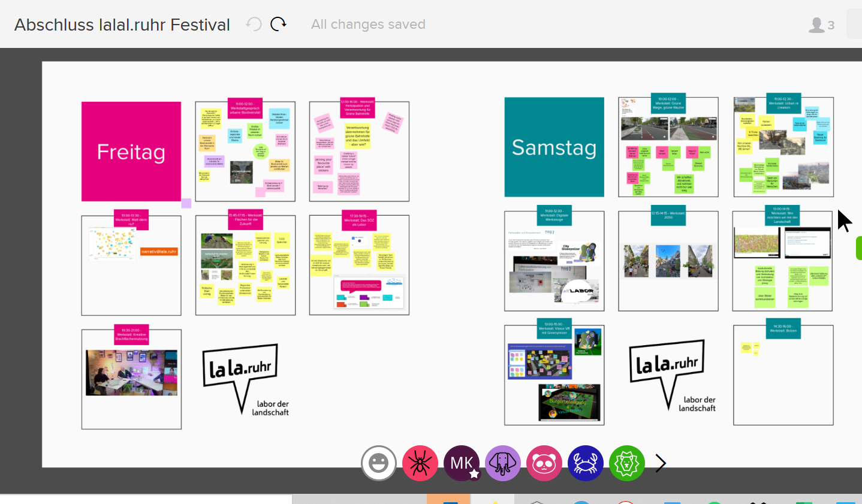Select the blue crab participant avatar
Screen dimensions: 862x504
585,463
